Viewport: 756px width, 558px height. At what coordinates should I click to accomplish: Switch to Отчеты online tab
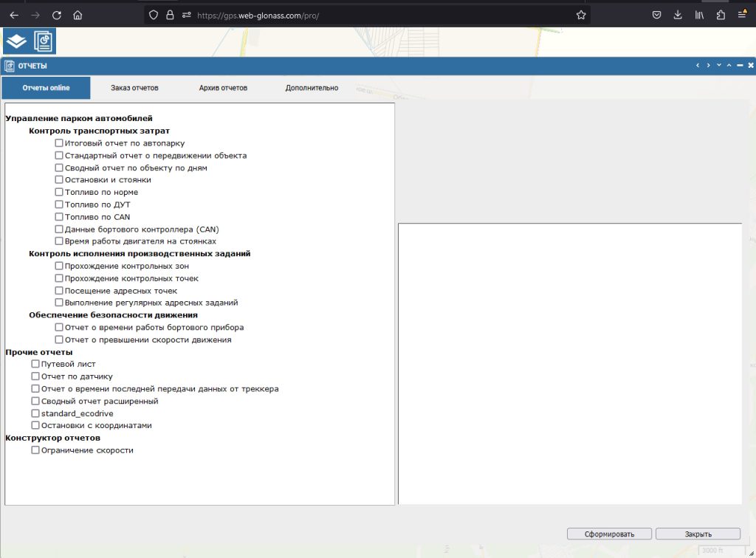[x=46, y=88]
